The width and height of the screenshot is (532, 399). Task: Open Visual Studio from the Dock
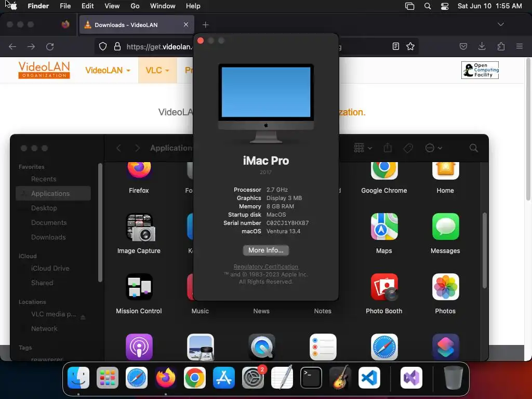[x=411, y=378]
